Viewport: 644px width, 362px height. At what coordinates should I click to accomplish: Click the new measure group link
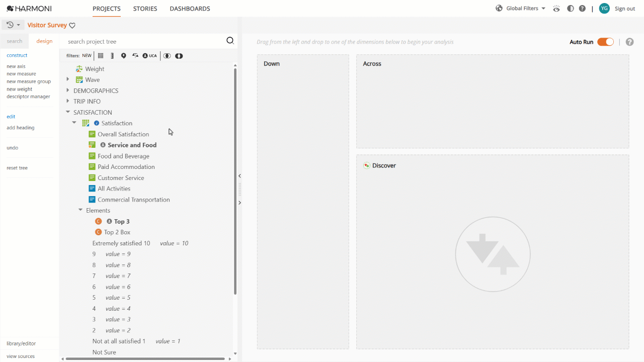(x=29, y=81)
